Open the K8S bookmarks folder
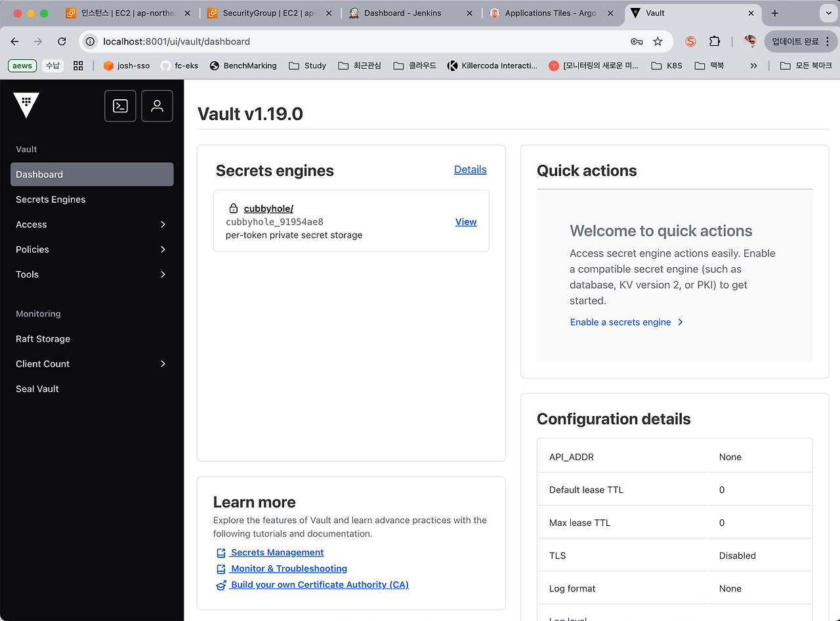The image size is (840, 621). (667, 66)
